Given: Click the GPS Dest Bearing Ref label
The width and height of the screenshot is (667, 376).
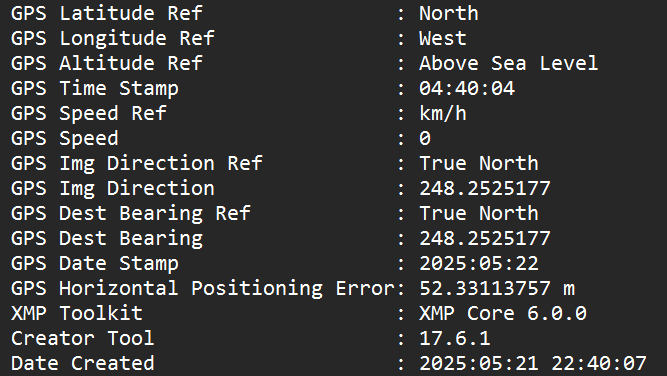Looking at the screenshot, I should pos(131,214).
